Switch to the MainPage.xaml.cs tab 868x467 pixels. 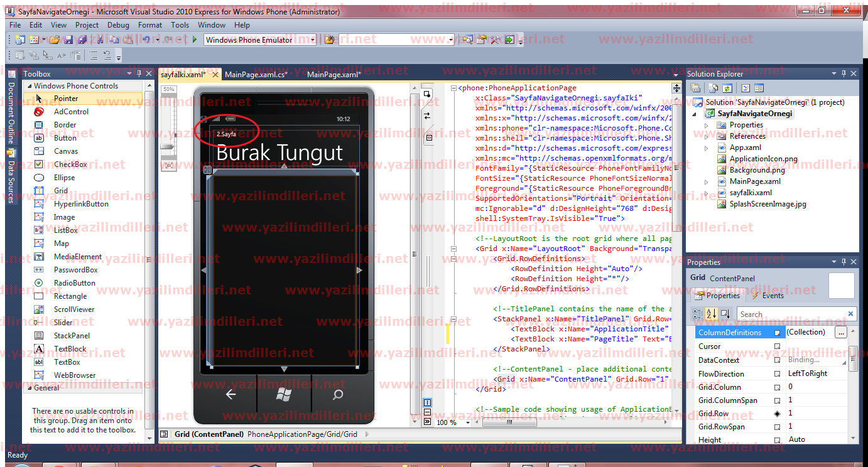pos(256,74)
